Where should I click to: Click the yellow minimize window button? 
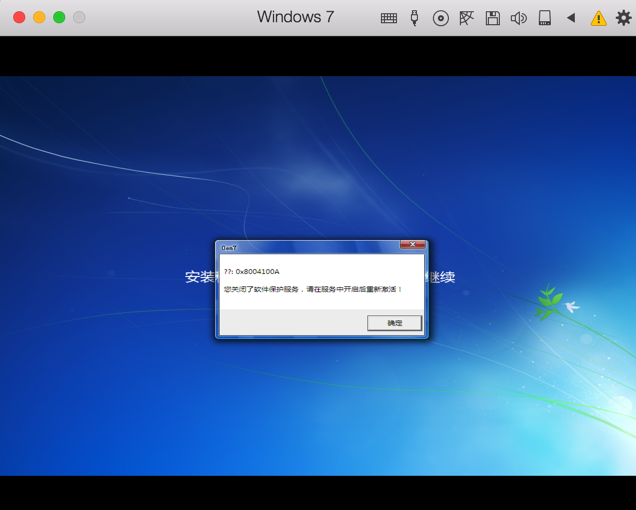[39, 17]
